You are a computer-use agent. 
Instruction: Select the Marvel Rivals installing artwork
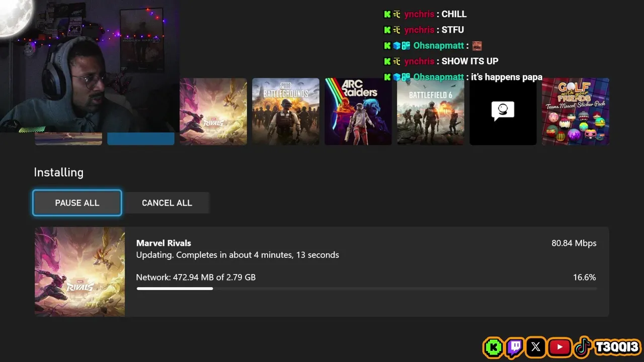click(79, 271)
